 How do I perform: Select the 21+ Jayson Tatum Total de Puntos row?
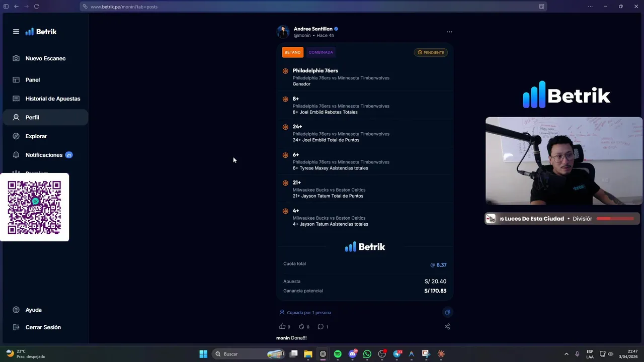pyautogui.click(x=365, y=189)
